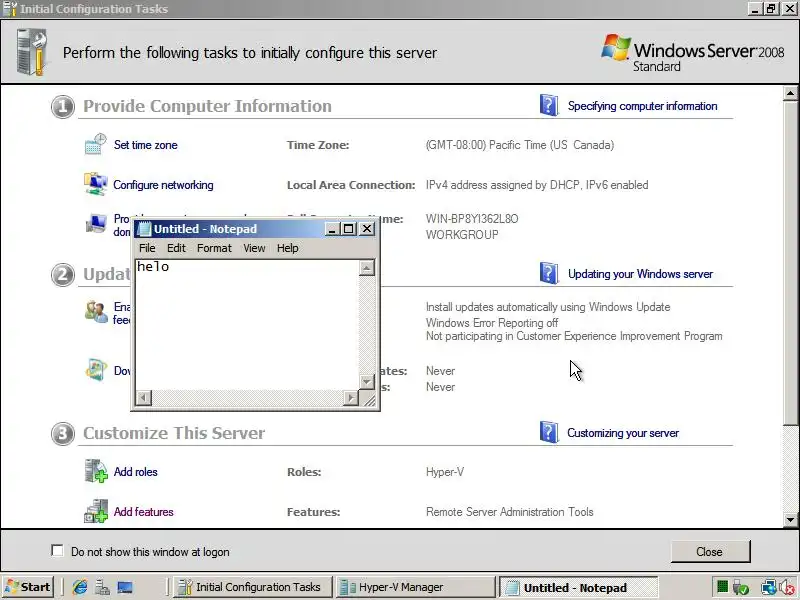The height and width of the screenshot is (600, 800).
Task: Click Notepad horizontal scrollbar right arrow
Action: click(x=351, y=397)
